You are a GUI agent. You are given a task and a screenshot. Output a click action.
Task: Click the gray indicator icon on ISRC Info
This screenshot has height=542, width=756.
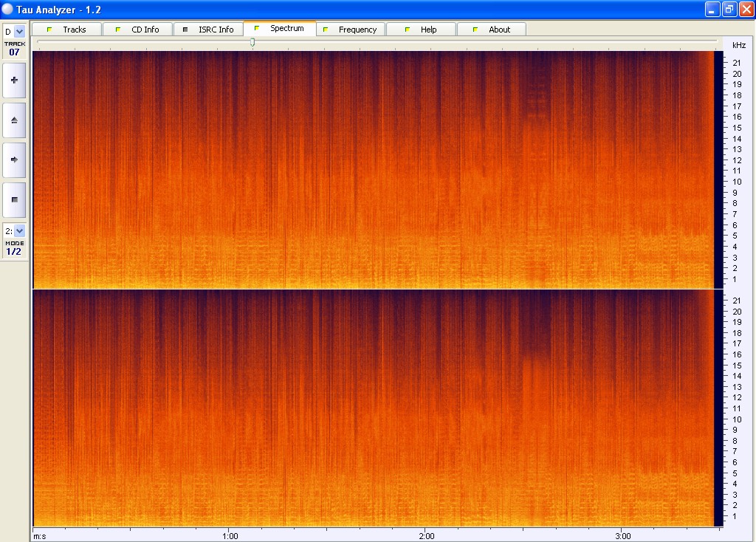coord(185,30)
